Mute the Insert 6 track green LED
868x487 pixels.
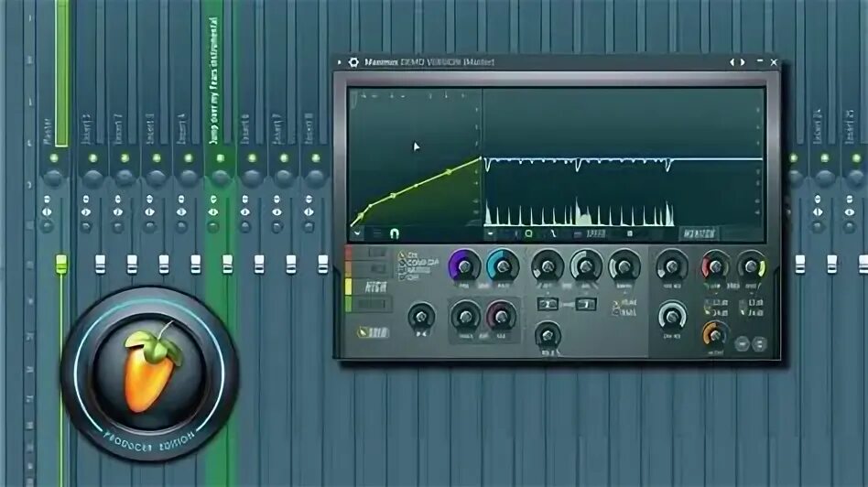tap(252, 158)
